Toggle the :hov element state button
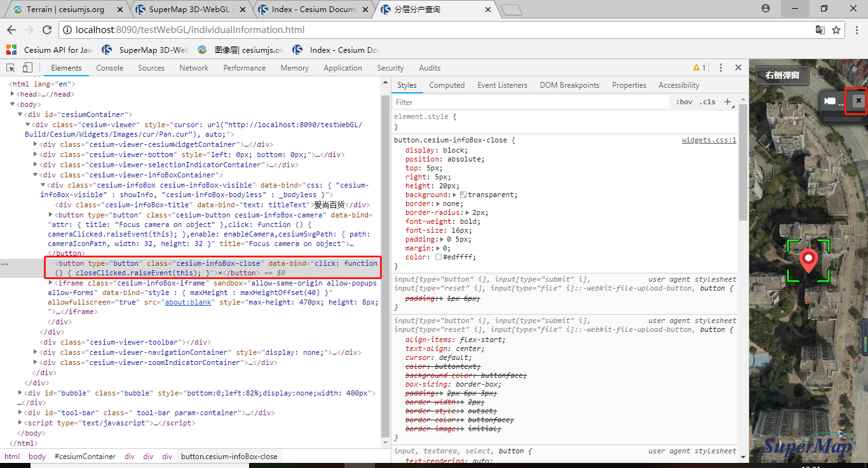Image resolution: width=868 pixels, height=468 pixels. click(x=684, y=102)
